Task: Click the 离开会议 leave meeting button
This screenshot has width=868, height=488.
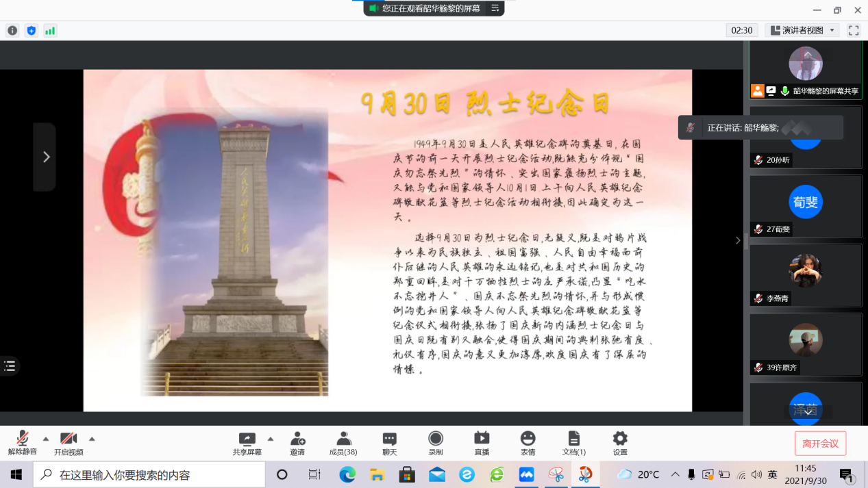Action: click(x=820, y=444)
